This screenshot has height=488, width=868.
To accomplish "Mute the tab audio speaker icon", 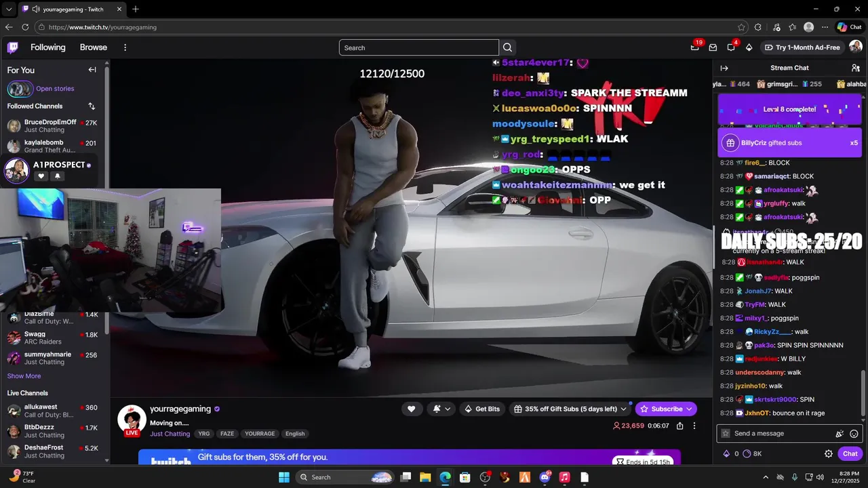I will (x=35, y=9).
